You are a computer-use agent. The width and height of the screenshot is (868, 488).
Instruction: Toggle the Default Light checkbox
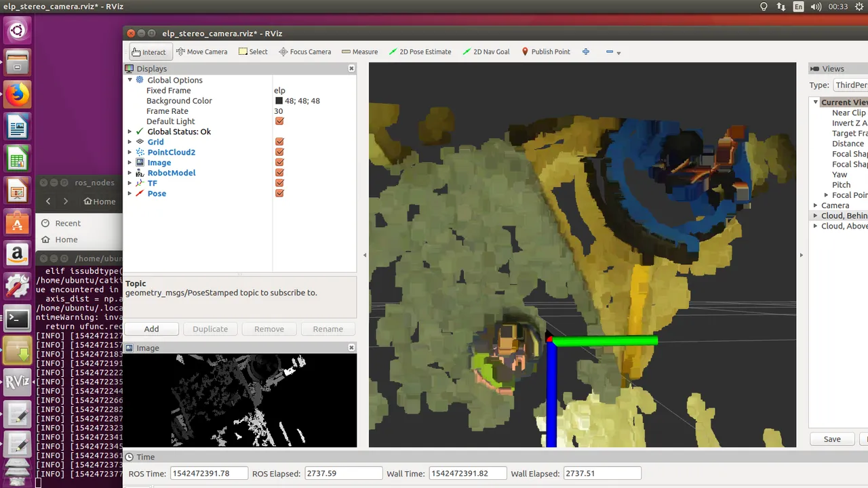coord(279,121)
